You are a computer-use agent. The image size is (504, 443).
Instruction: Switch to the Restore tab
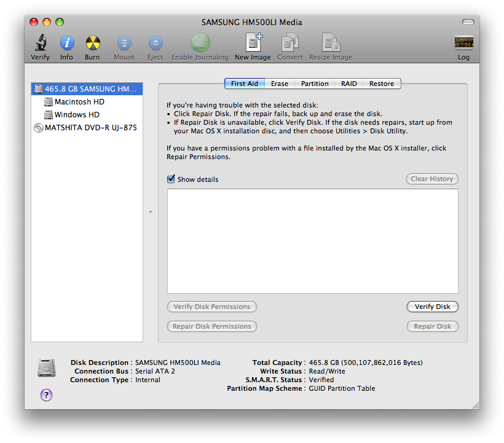pos(382,84)
